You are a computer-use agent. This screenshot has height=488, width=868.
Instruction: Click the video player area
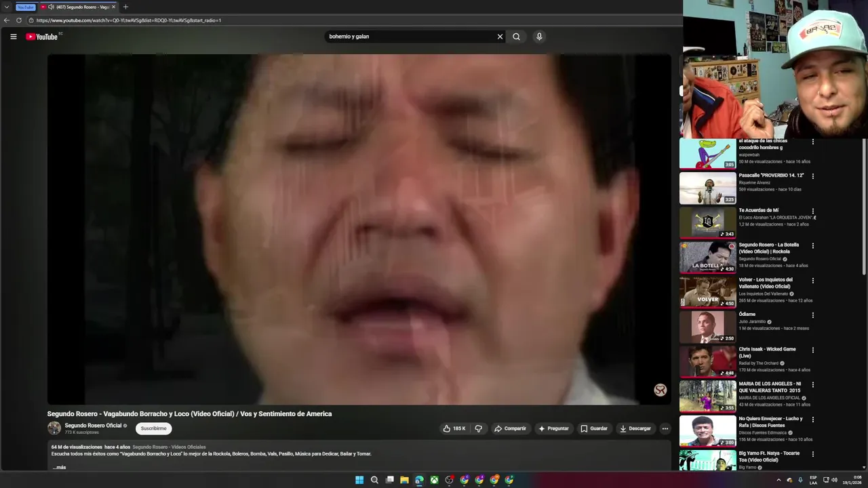click(359, 229)
